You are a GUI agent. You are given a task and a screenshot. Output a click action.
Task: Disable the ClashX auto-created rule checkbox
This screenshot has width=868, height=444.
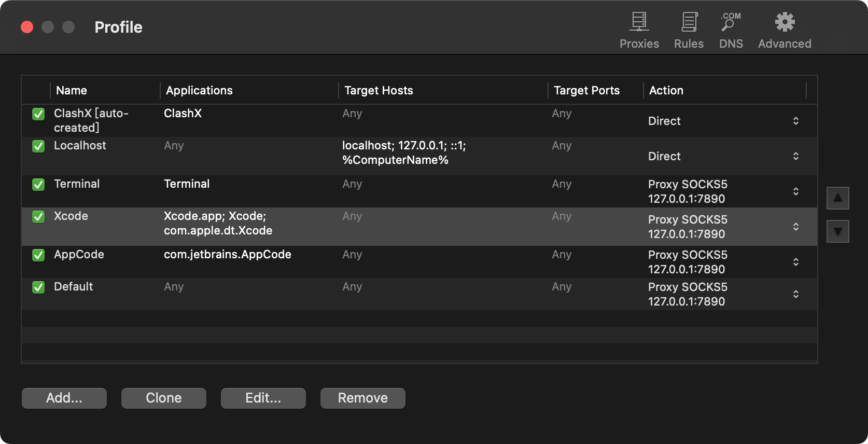coord(38,114)
